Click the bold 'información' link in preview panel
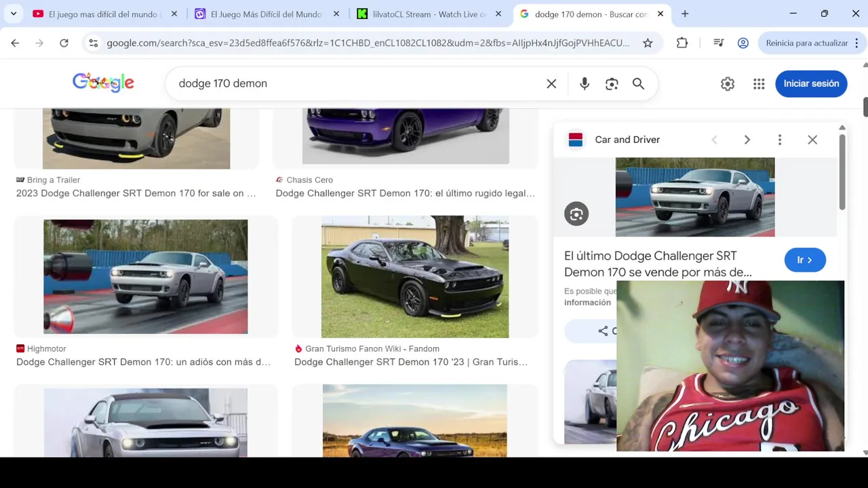 [x=587, y=302]
